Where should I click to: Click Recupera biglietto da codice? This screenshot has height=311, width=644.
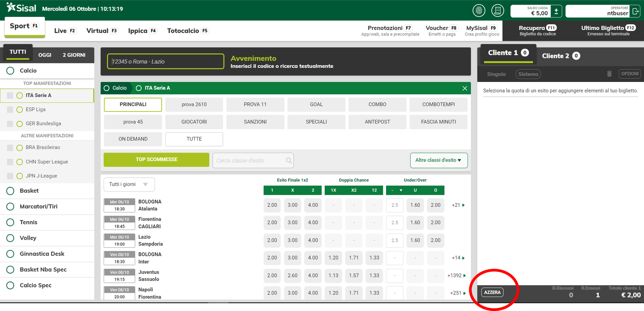[x=538, y=31]
